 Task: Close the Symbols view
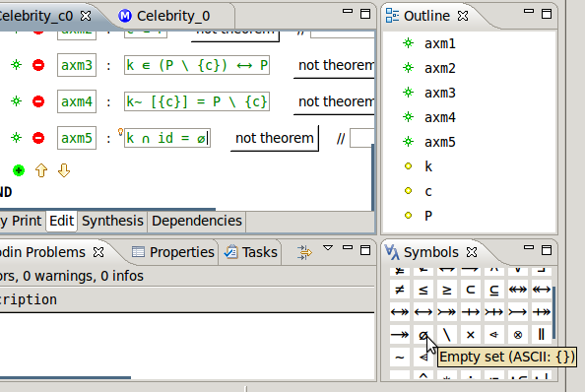pos(472,252)
